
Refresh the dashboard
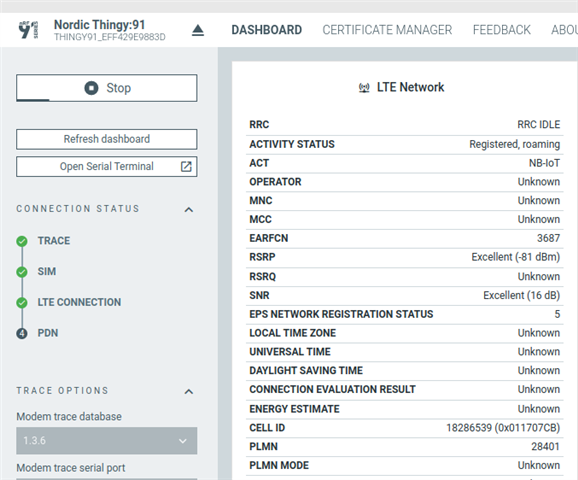pyautogui.click(x=107, y=139)
